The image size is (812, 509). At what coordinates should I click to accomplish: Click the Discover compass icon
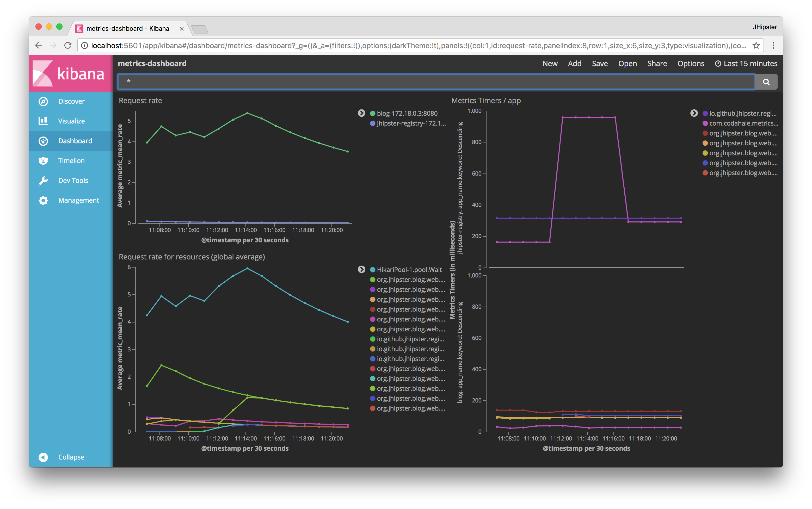[x=43, y=101]
